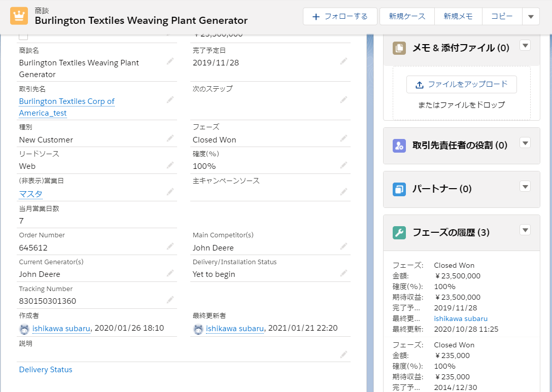
Task: Open パートナー (0) heading
Action: click(x=442, y=189)
